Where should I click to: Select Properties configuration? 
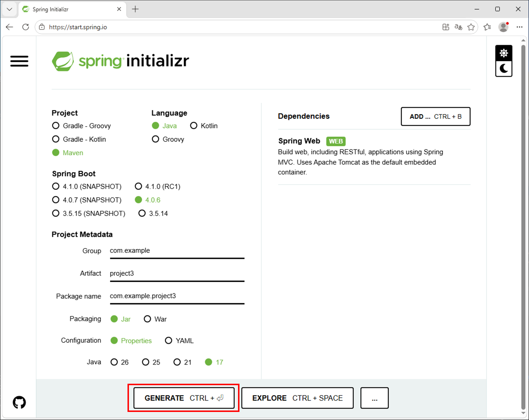[131, 341]
